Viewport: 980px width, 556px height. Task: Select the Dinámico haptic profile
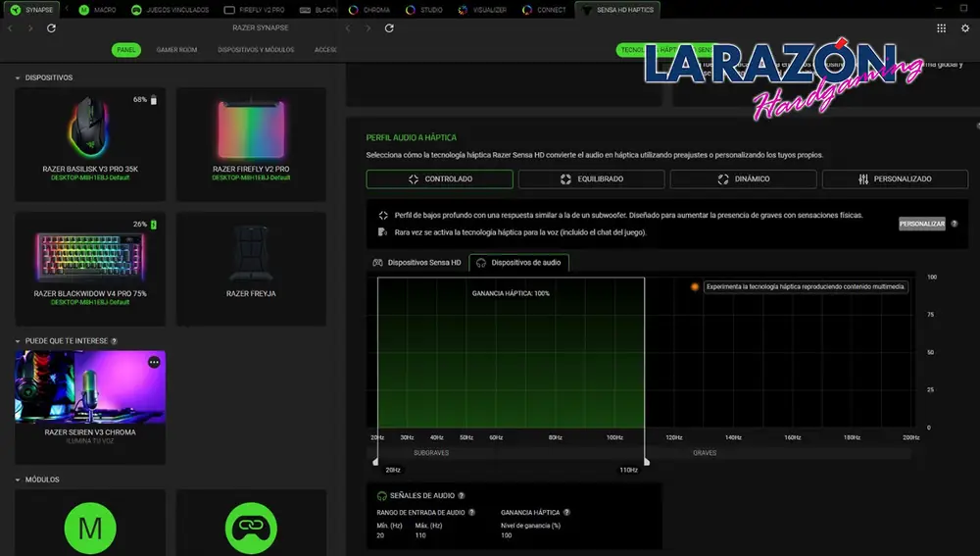pyautogui.click(x=743, y=178)
